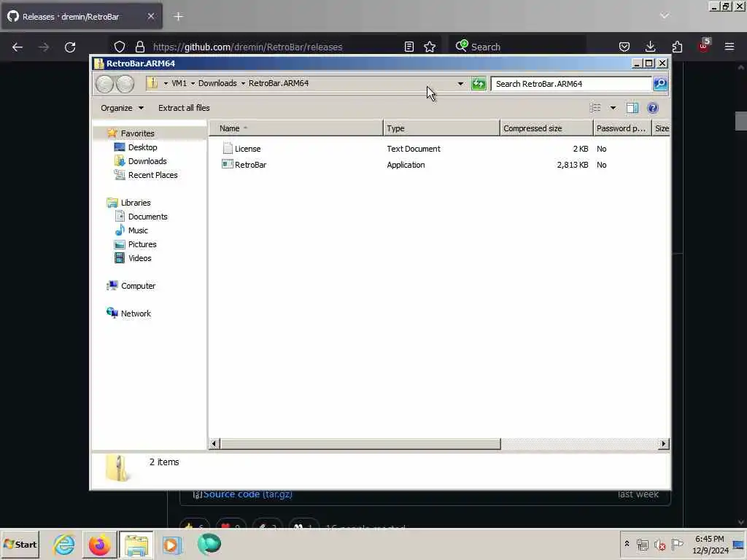Open uBlock extension with badge 5
The height and width of the screenshot is (560, 747).
tap(704, 46)
